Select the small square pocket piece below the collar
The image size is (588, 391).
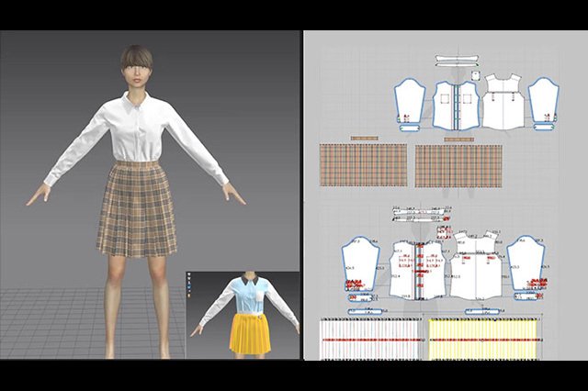pos(476,75)
